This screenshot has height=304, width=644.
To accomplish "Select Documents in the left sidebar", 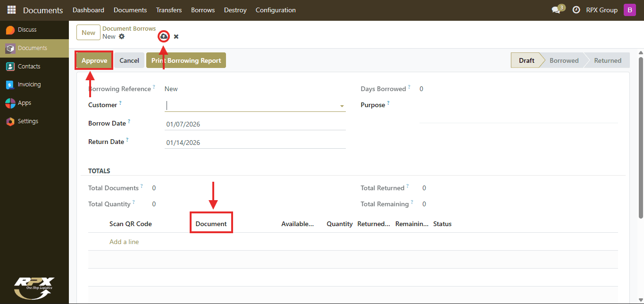I will pyautogui.click(x=34, y=48).
